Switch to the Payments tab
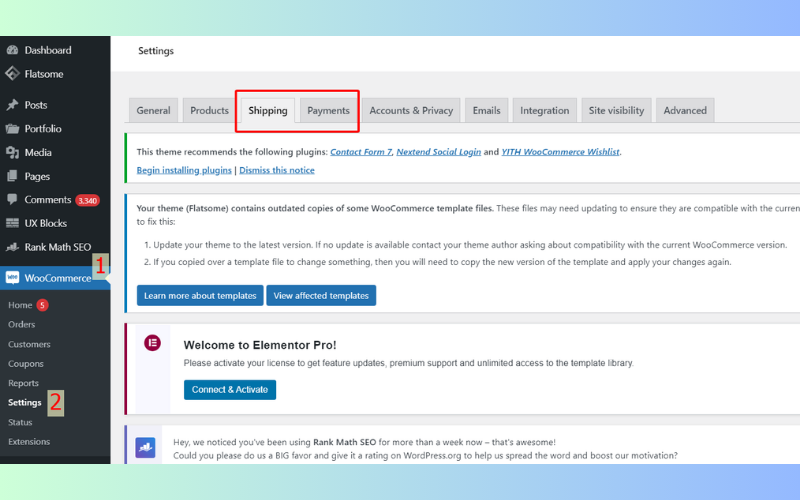800x500 pixels. pyautogui.click(x=328, y=110)
